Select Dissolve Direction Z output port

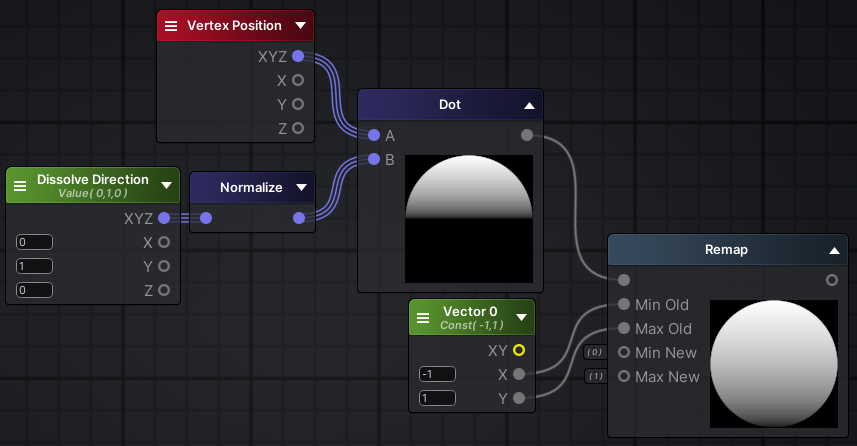(164, 290)
